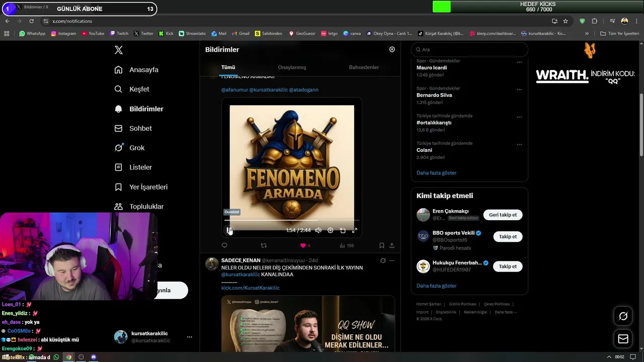Open Yer İşaretleri bookmarks
The width and height of the screenshot is (644, 362).
(x=141, y=187)
